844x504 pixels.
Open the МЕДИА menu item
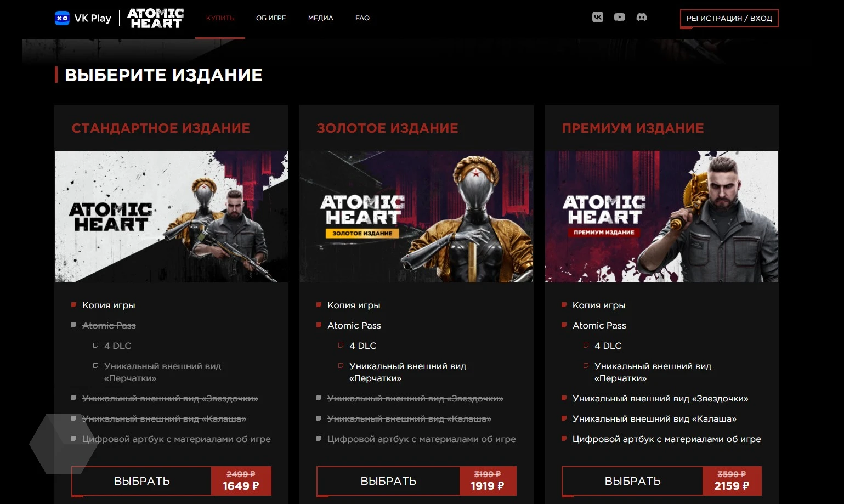[321, 18]
